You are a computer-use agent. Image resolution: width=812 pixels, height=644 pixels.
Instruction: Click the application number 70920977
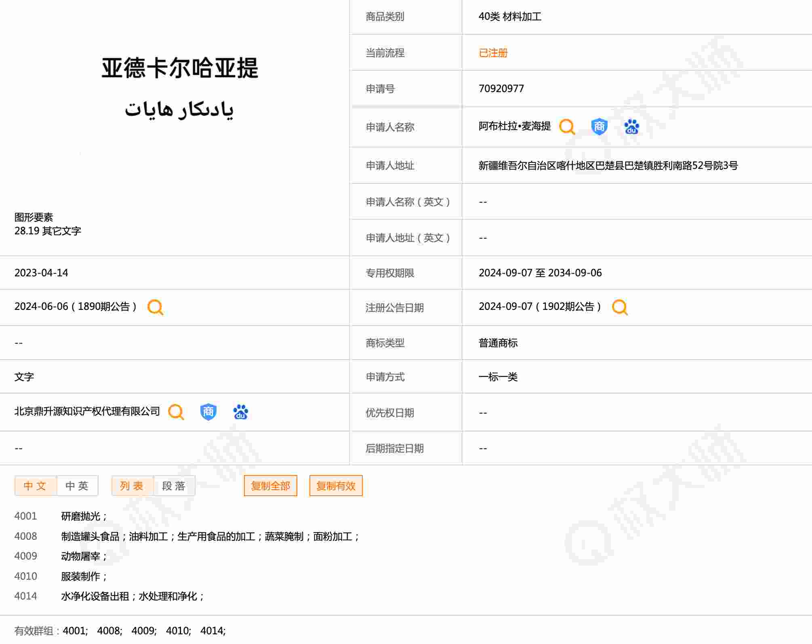click(x=501, y=89)
